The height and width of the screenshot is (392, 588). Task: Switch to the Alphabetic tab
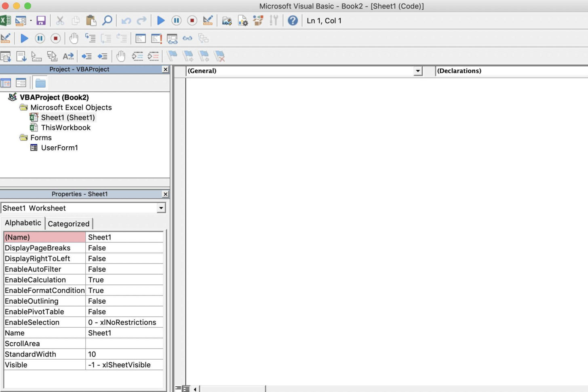[23, 223]
